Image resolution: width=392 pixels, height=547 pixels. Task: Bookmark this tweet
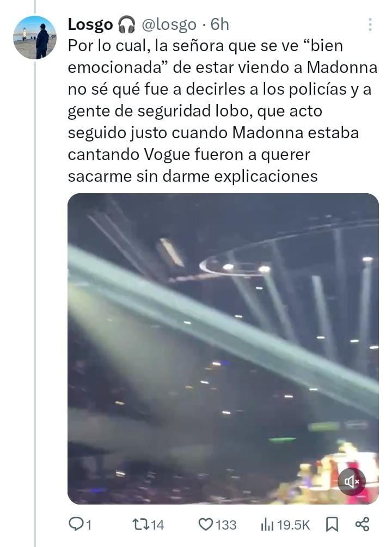(332, 524)
